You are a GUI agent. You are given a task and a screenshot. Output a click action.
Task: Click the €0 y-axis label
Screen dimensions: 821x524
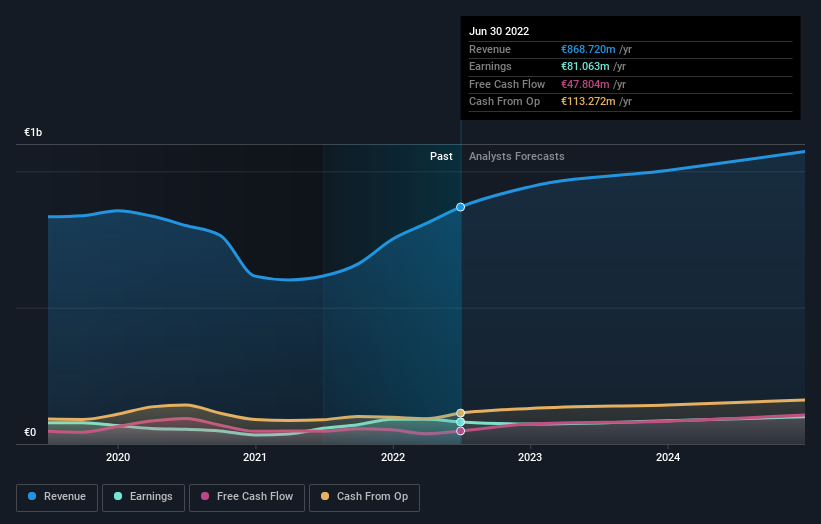coord(30,432)
